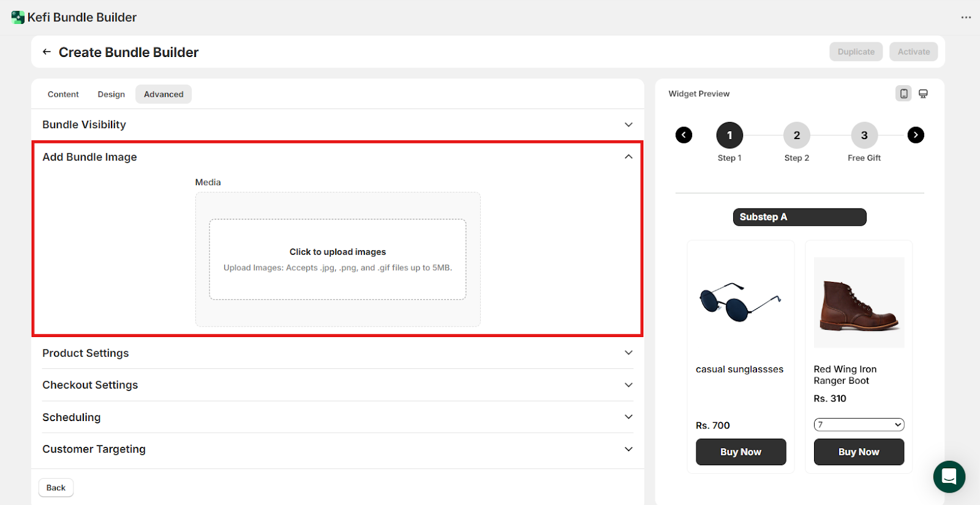This screenshot has height=505, width=980.
Task: Select step 1 circle in the preview
Action: [x=729, y=135]
